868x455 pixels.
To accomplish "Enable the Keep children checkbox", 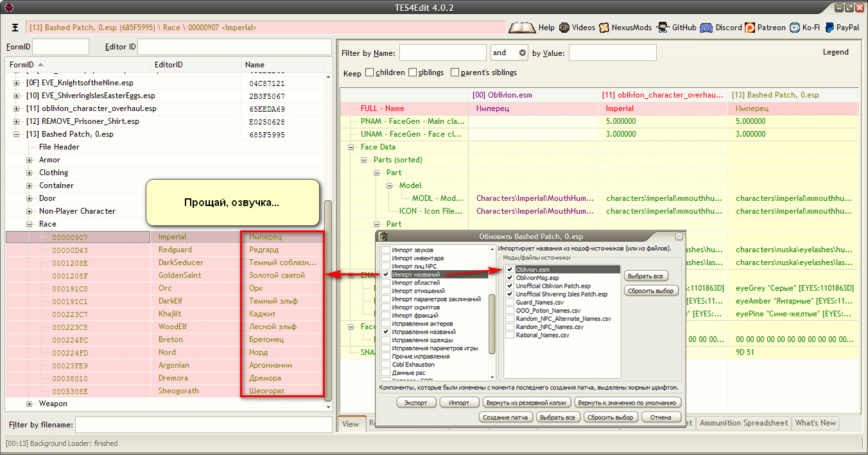I will click(369, 73).
